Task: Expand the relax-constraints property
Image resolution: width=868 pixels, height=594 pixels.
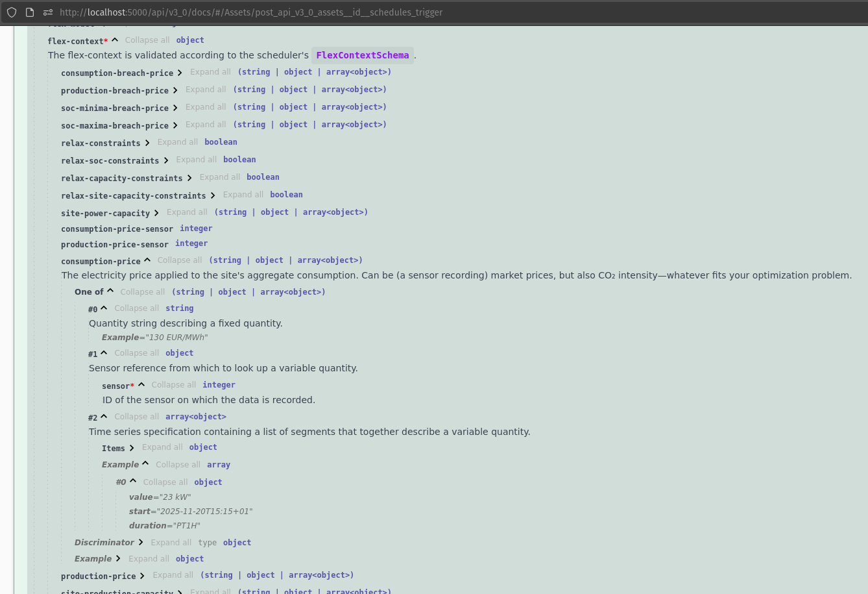Action: click(x=147, y=143)
